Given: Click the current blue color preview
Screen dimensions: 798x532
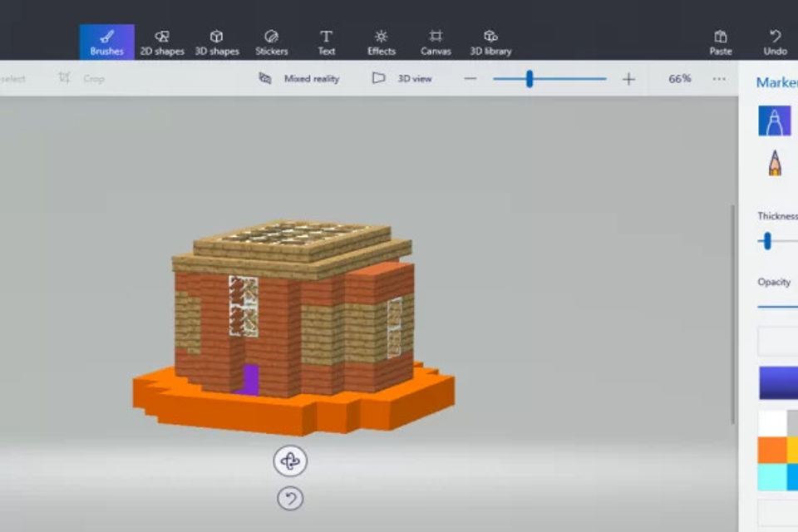Looking at the screenshot, I should coord(779,382).
